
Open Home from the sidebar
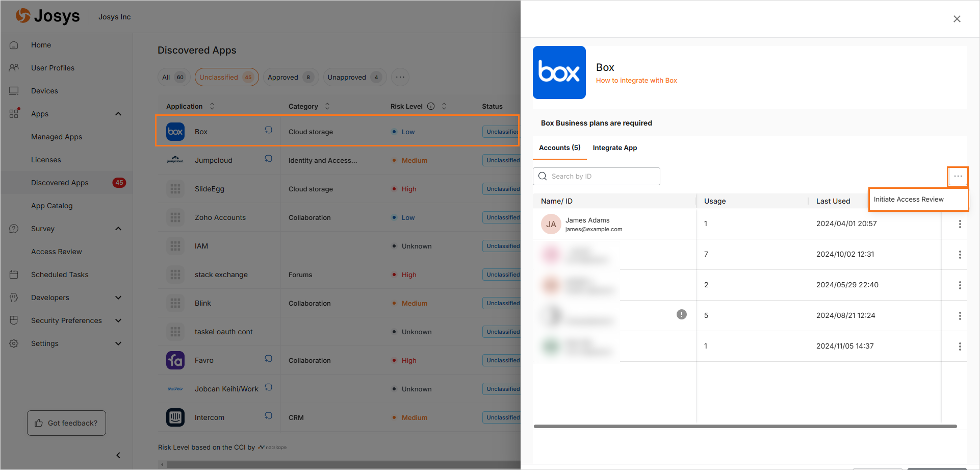pyautogui.click(x=41, y=45)
